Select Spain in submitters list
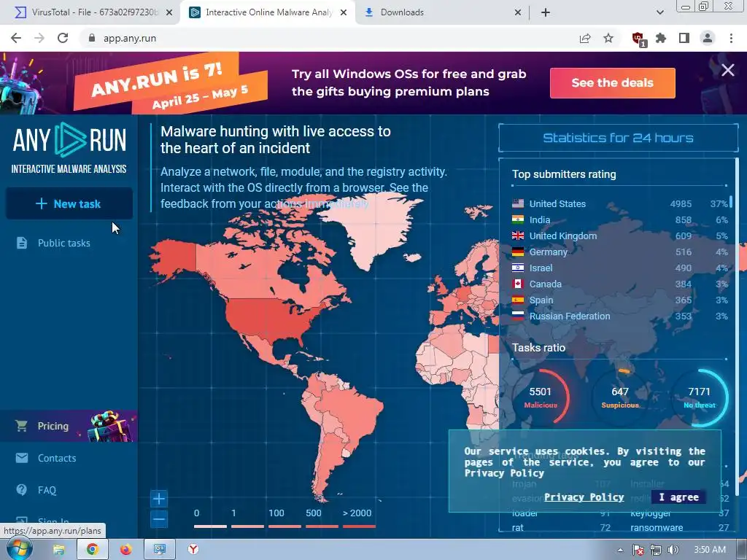This screenshot has width=747, height=560. tap(619, 300)
